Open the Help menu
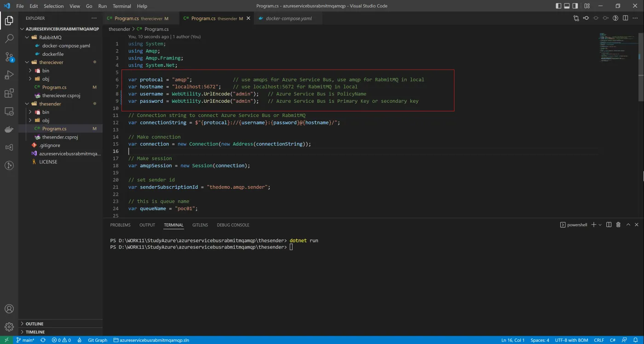644x344 pixels. [x=142, y=6]
